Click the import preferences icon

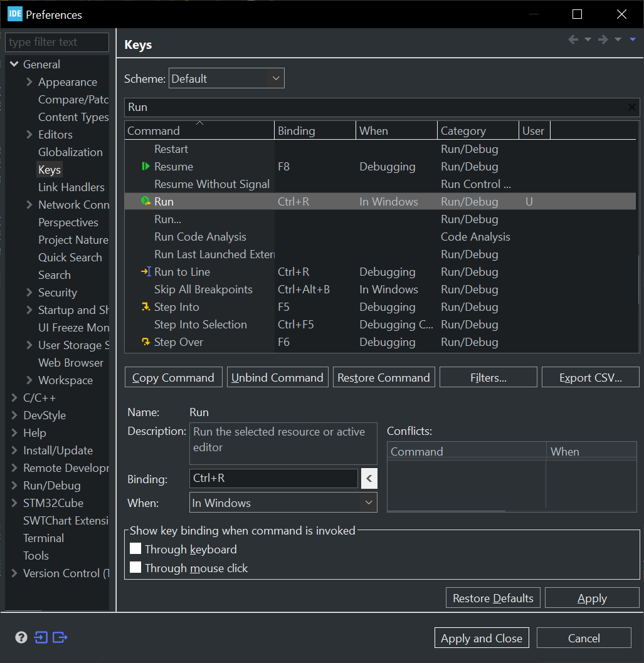click(41, 637)
